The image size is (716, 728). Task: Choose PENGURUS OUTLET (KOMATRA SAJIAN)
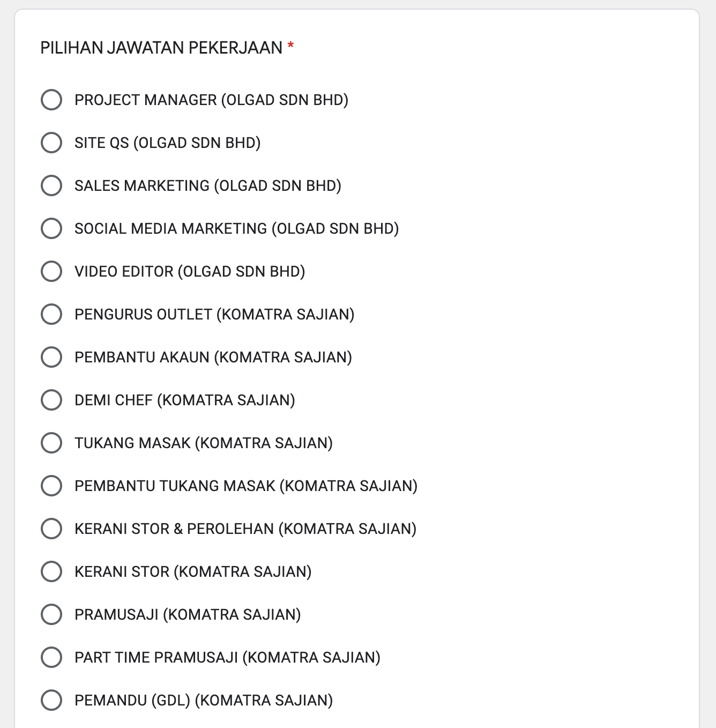[51, 315]
